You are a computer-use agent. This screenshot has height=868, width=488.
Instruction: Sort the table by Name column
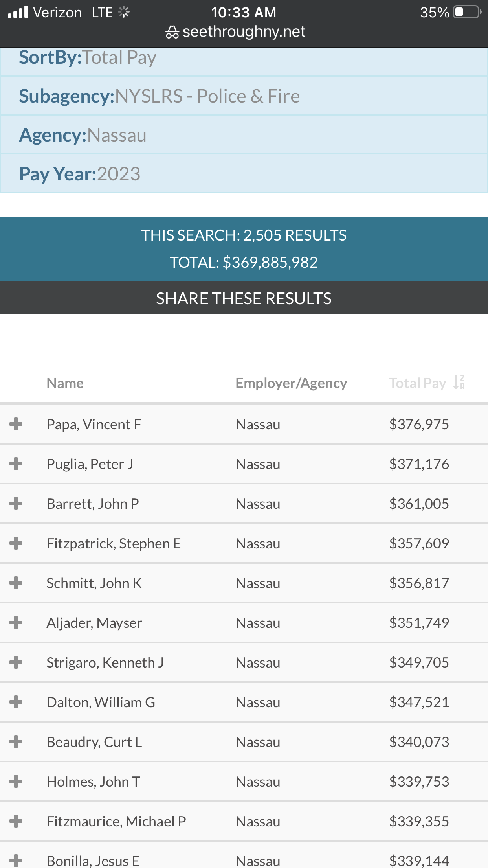coord(65,383)
